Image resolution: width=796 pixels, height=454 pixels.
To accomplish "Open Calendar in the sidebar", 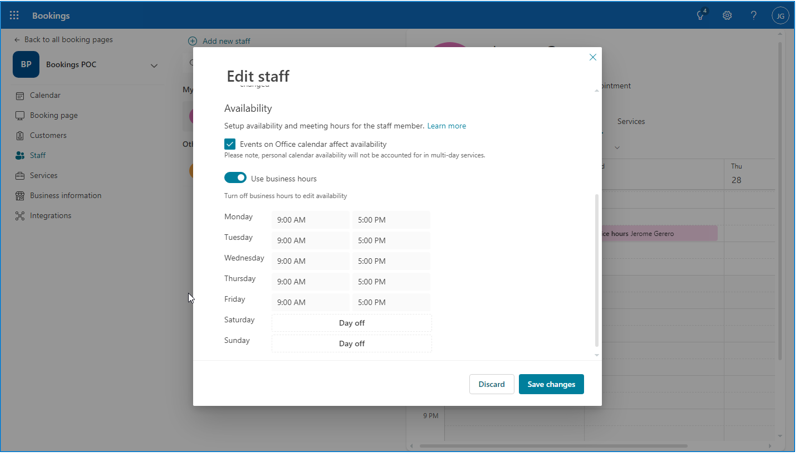I will 45,96.
